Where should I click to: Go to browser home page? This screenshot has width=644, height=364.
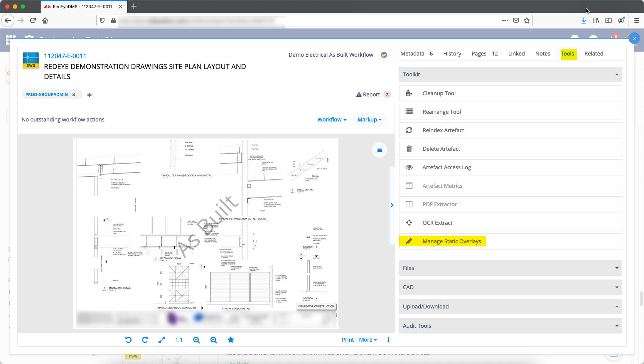(x=45, y=20)
